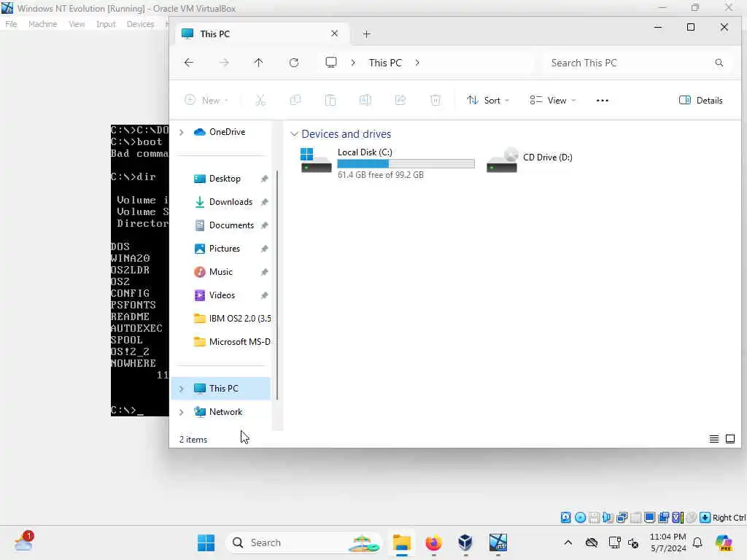Click navigation pane vertical scrollbar

click(x=277, y=286)
